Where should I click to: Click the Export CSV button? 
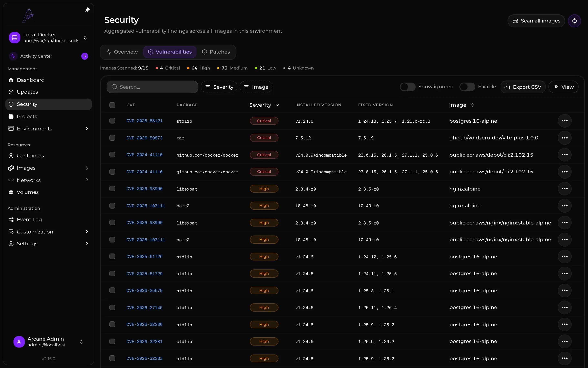pos(523,87)
